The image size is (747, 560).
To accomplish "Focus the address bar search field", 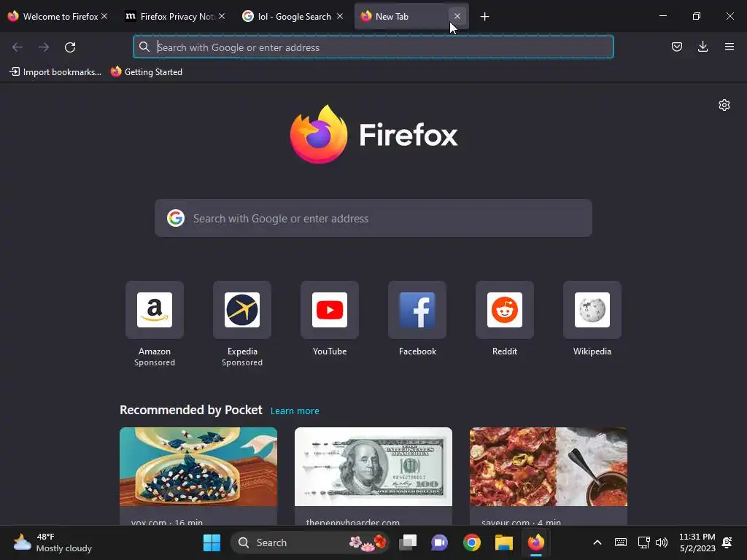I will tap(373, 47).
